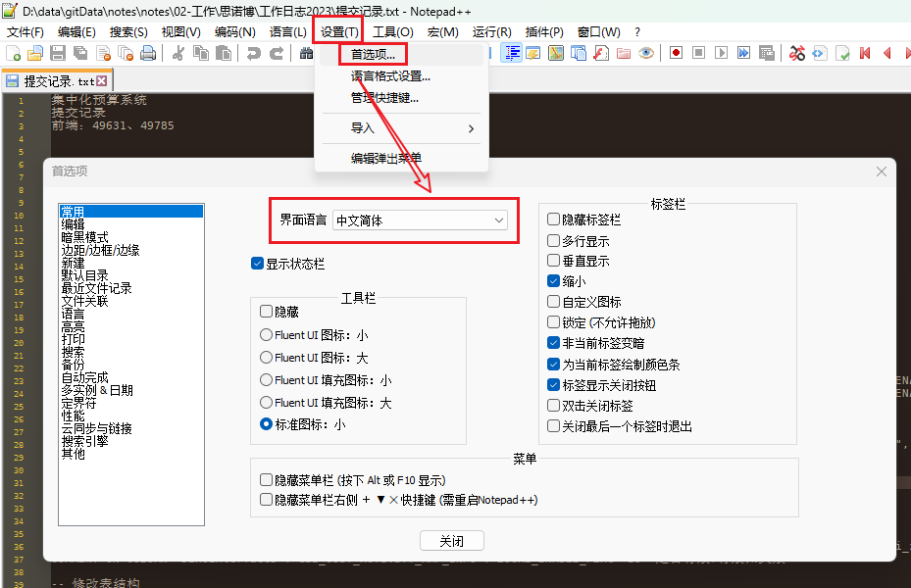Uncheck the 显示状态栏 checkbox
Image resolution: width=911 pixels, height=588 pixels.
(258, 264)
